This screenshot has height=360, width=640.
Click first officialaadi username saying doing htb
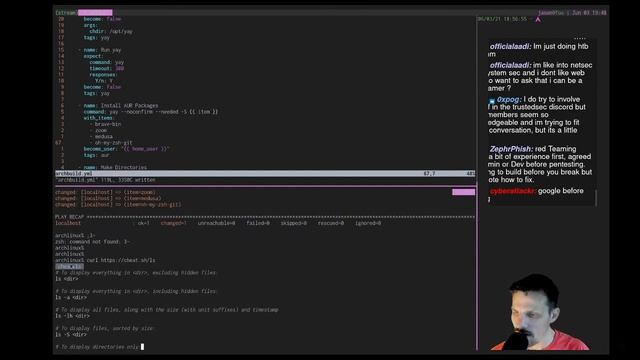tap(510, 47)
